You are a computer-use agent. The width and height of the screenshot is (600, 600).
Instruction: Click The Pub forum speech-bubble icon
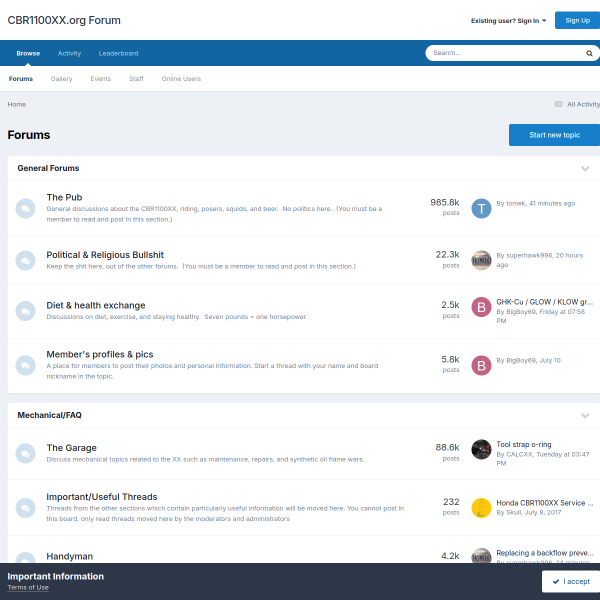point(26,209)
